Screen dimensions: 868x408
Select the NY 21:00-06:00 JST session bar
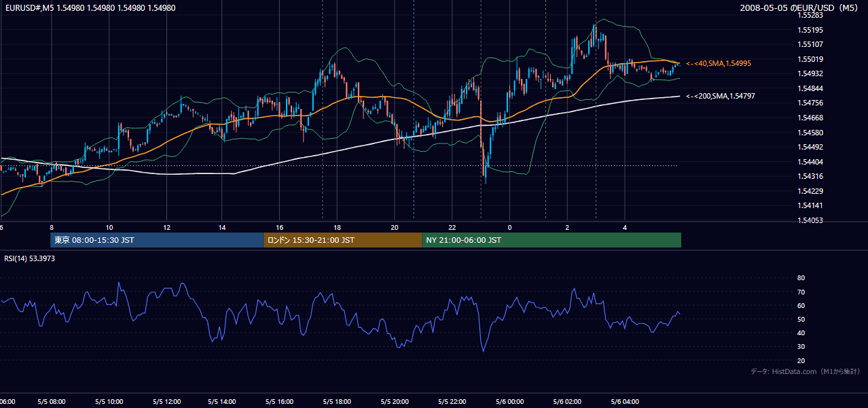pos(551,240)
